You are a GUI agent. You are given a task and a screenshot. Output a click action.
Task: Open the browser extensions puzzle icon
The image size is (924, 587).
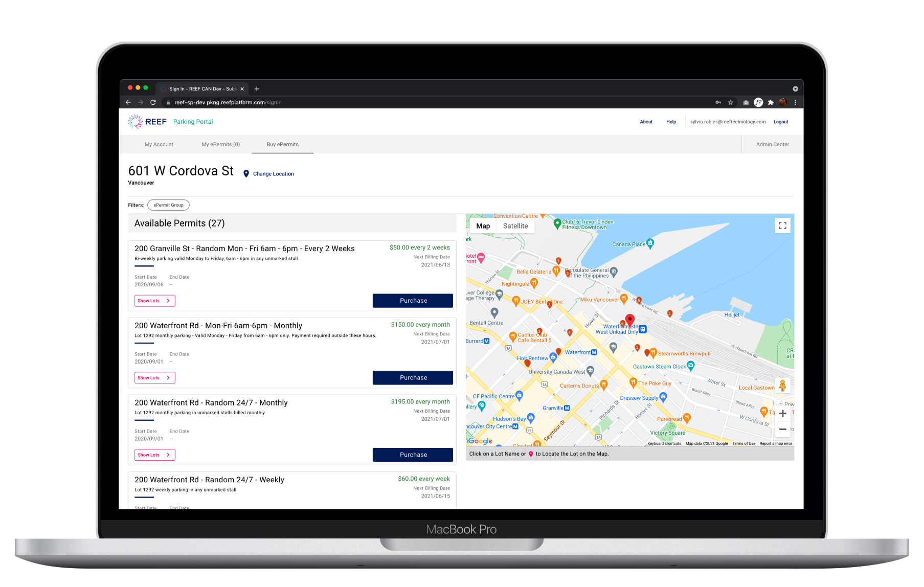pyautogui.click(x=771, y=102)
